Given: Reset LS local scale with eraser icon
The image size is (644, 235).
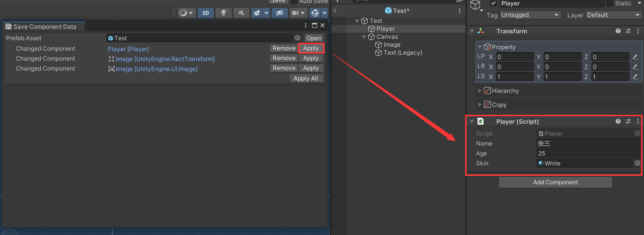Looking at the screenshot, I should pyautogui.click(x=636, y=77).
